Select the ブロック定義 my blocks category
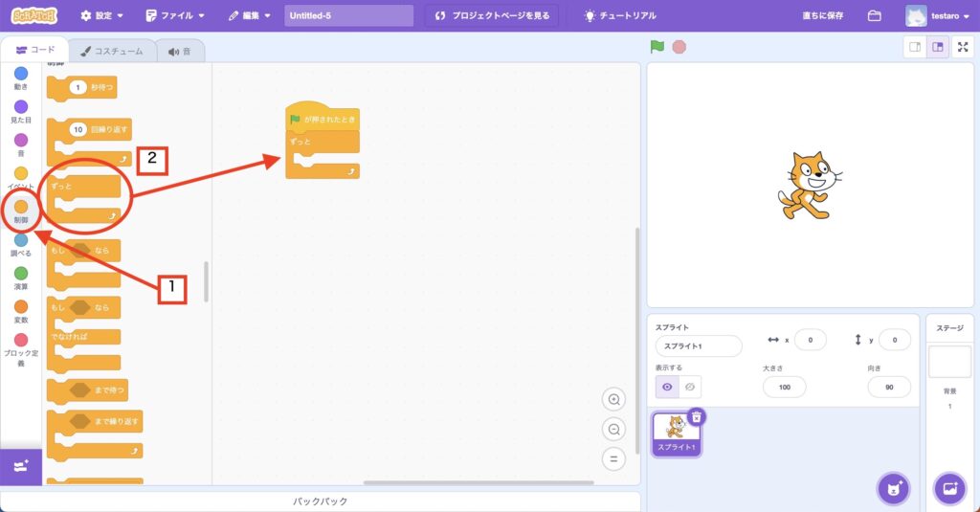The image size is (980, 512). pos(21,349)
